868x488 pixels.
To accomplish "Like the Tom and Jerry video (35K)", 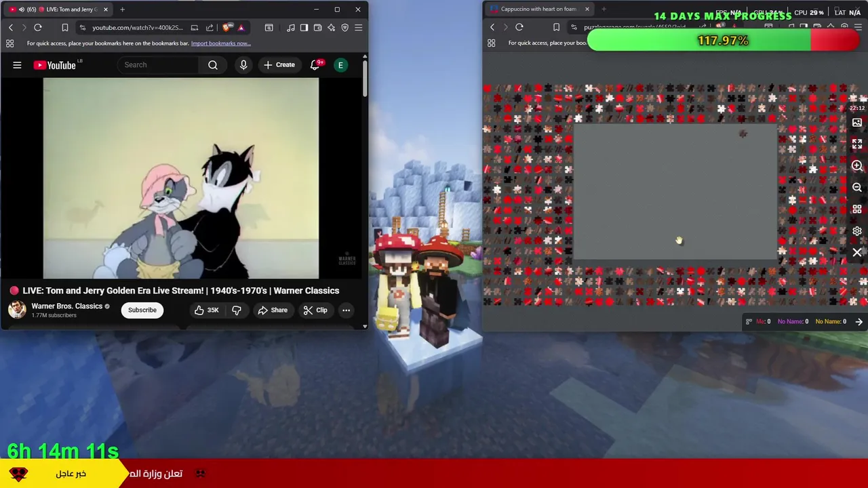I will pyautogui.click(x=206, y=310).
